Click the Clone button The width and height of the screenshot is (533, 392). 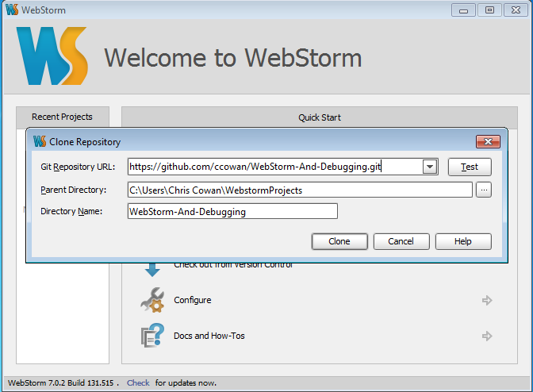pyautogui.click(x=339, y=241)
